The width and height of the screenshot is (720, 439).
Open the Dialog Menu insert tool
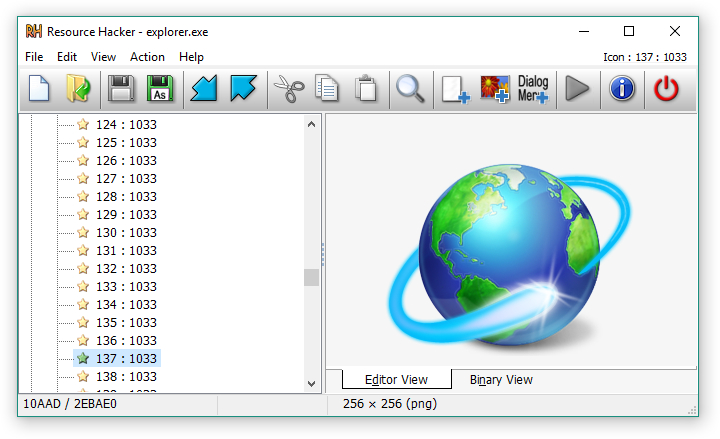point(533,89)
